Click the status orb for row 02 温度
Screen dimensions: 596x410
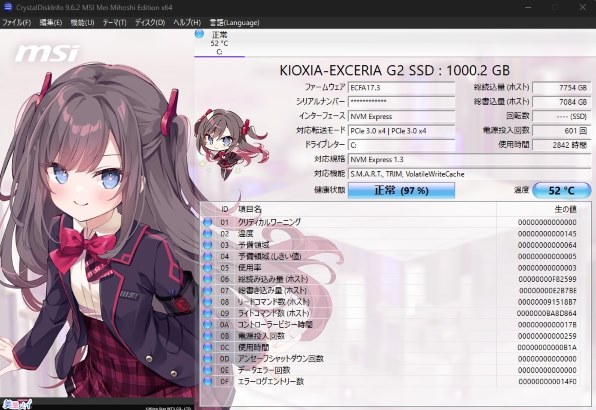click(x=208, y=233)
